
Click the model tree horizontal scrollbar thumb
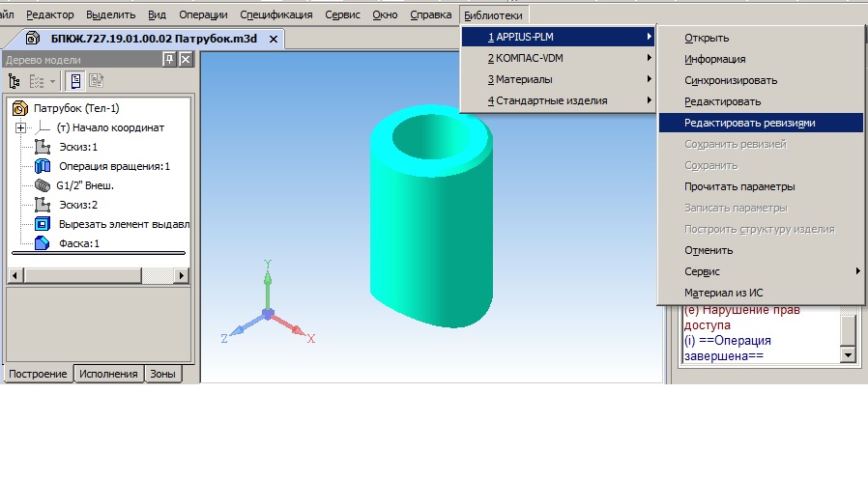click(x=83, y=275)
